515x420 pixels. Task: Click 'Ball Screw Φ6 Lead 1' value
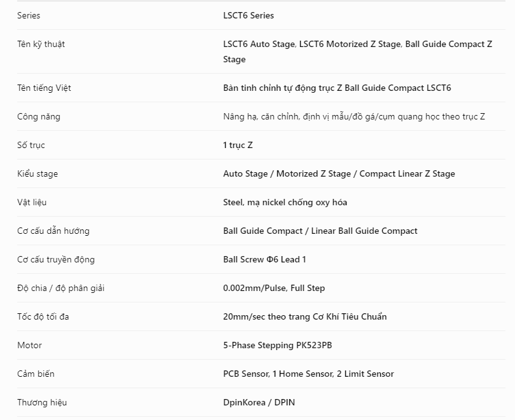tap(264, 259)
